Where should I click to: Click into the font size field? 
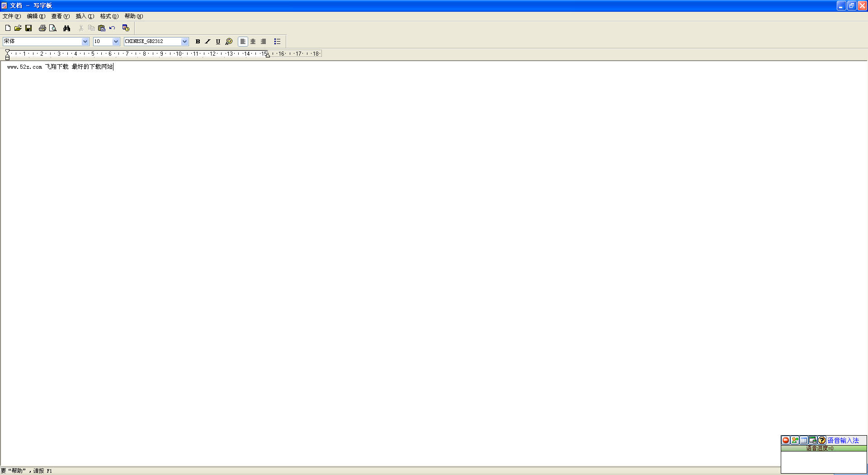coord(103,41)
